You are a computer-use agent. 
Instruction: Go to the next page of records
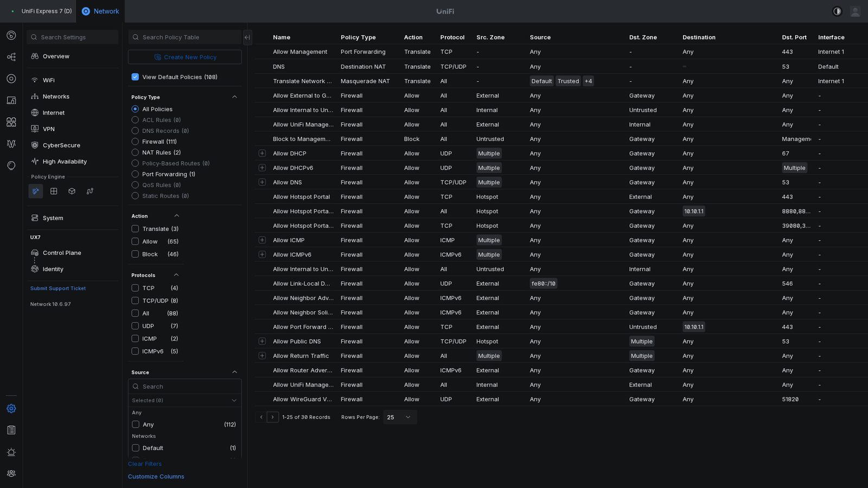tap(272, 417)
